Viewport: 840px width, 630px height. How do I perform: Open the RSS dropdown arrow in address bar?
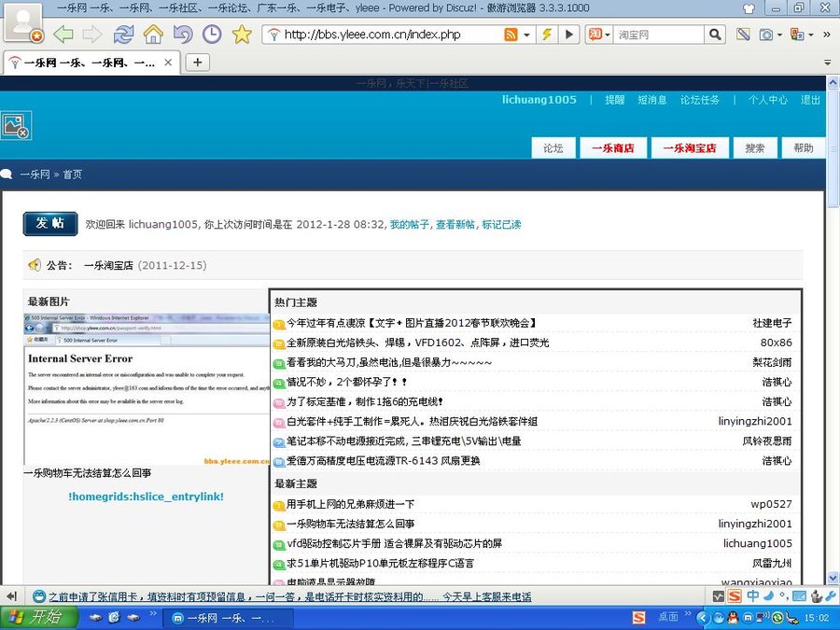pos(527,35)
